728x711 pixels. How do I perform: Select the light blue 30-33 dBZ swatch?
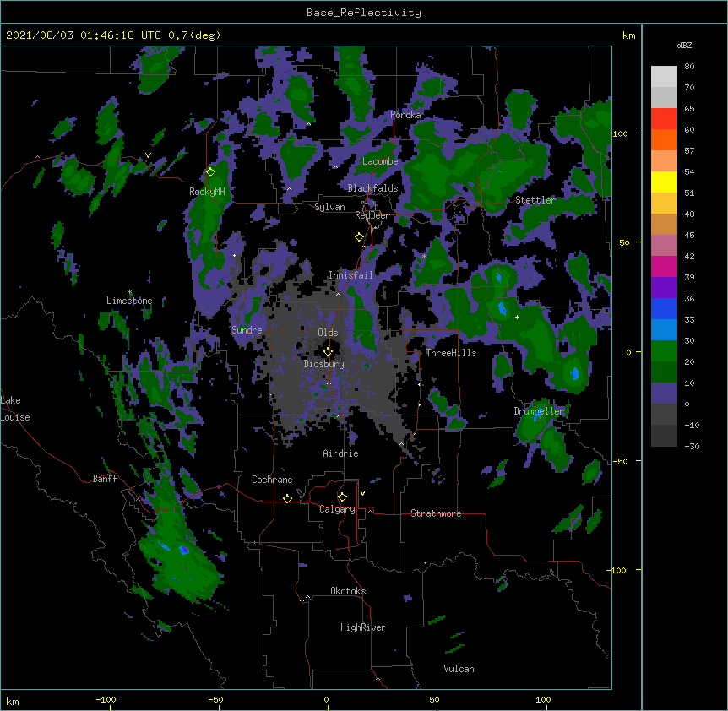point(664,330)
